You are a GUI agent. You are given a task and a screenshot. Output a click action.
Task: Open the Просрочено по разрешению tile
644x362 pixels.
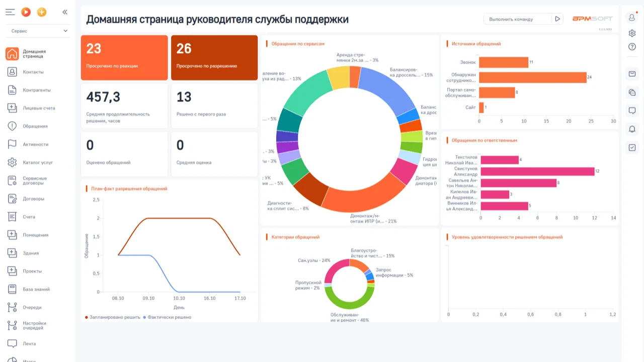point(214,57)
